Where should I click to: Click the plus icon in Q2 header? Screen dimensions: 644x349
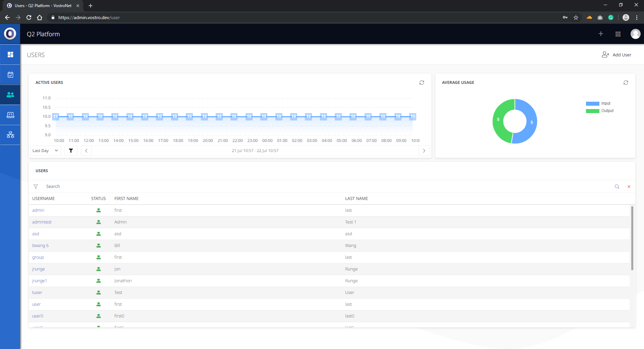pyautogui.click(x=601, y=34)
